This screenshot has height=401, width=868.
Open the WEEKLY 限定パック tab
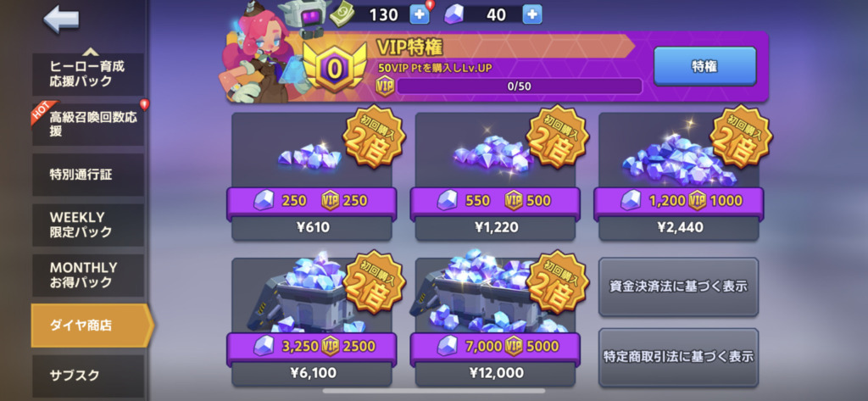point(88,225)
